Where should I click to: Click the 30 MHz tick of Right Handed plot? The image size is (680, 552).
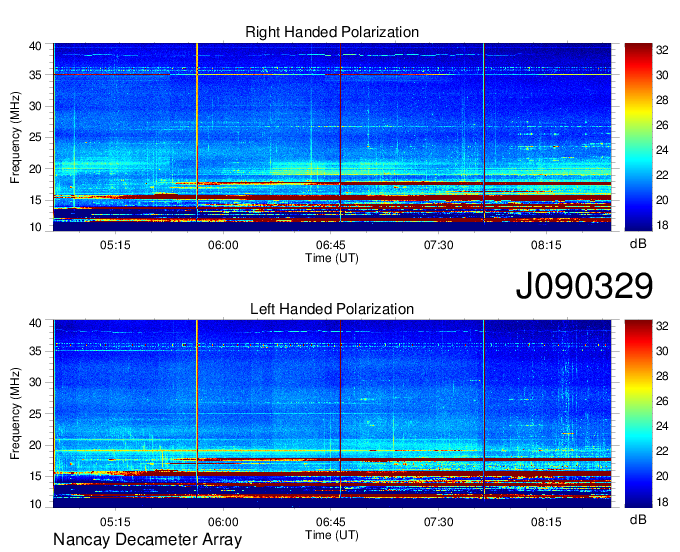(36, 106)
